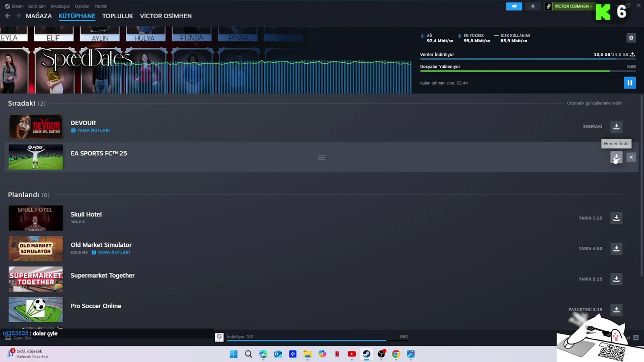
Task: Select Pro Soccer Online title text
Action: click(96, 306)
